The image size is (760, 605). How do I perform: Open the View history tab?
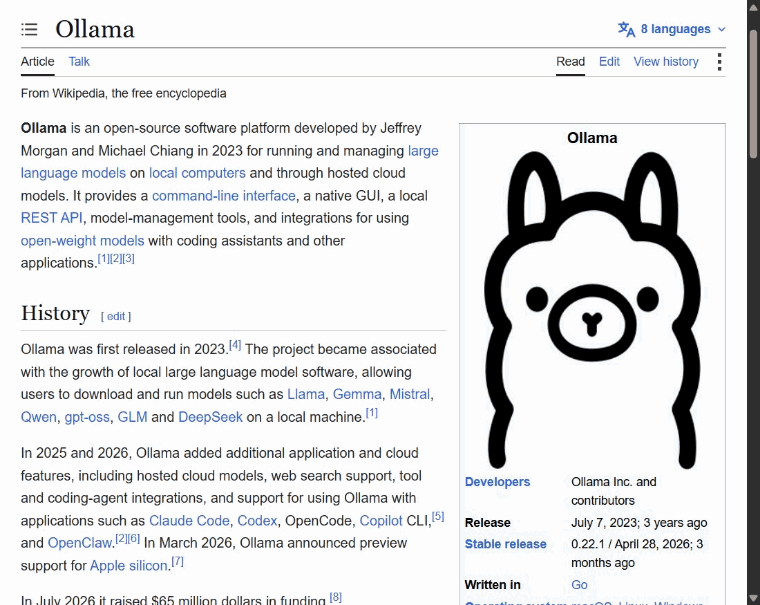pos(666,62)
